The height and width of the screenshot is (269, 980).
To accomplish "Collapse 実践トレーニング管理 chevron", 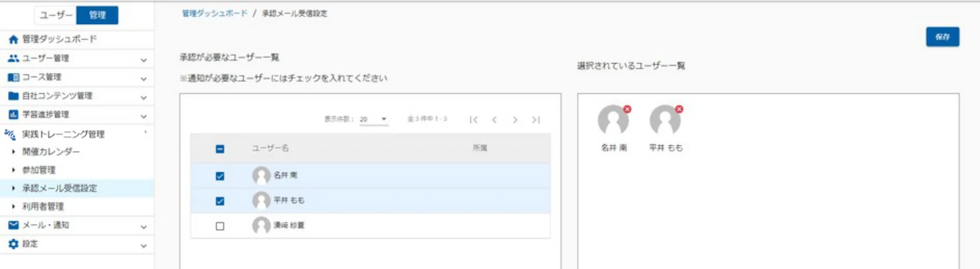I will coord(145,133).
